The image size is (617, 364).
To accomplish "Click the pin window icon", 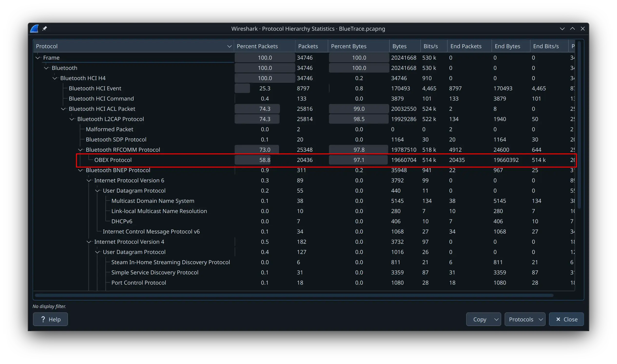I will 44,29.
